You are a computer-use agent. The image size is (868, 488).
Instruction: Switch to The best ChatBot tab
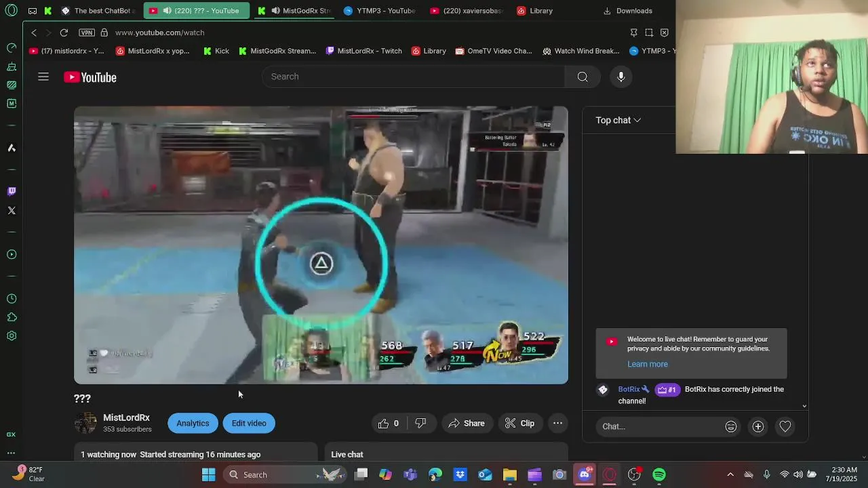pos(99,11)
